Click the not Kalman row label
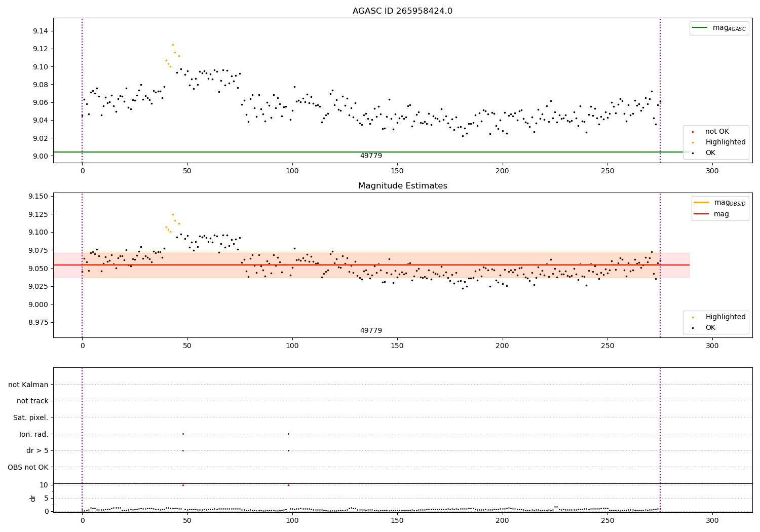Viewport: 760px width, 532px height. point(28,385)
